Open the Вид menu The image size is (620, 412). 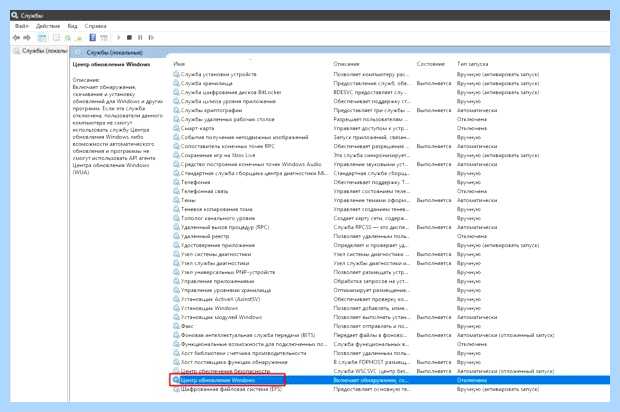click(72, 26)
